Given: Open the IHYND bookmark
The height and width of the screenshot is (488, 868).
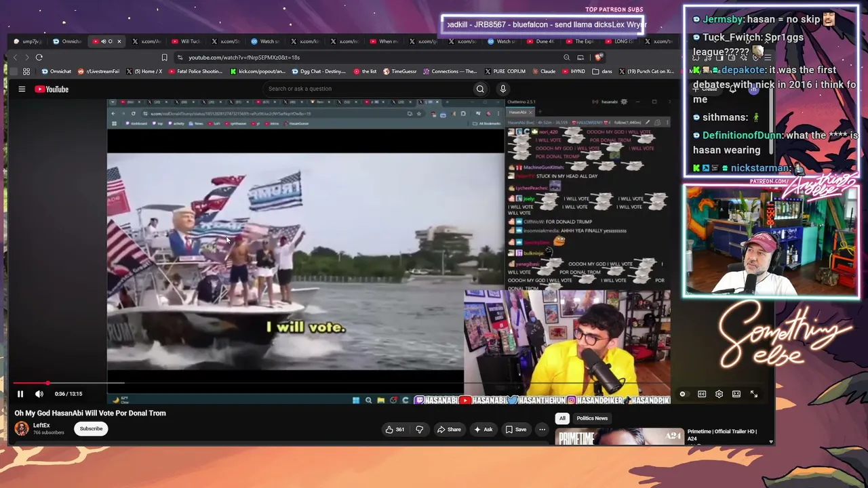Looking at the screenshot, I should click(x=574, y=71).
